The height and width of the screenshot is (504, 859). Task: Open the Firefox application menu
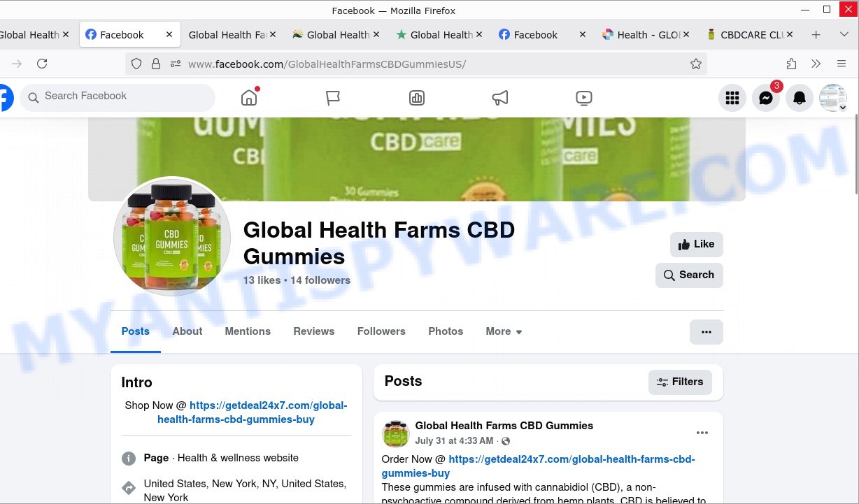tap(842, 64)
